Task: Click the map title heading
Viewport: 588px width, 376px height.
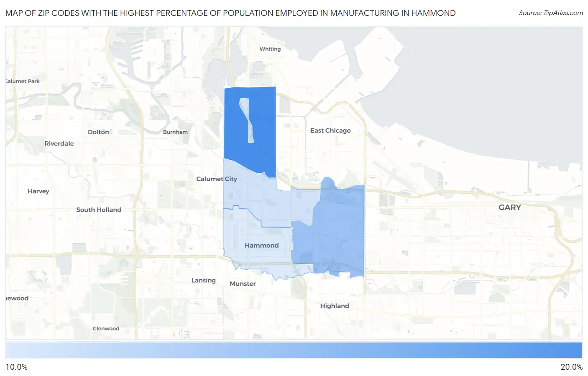Action: click(230, 13)
